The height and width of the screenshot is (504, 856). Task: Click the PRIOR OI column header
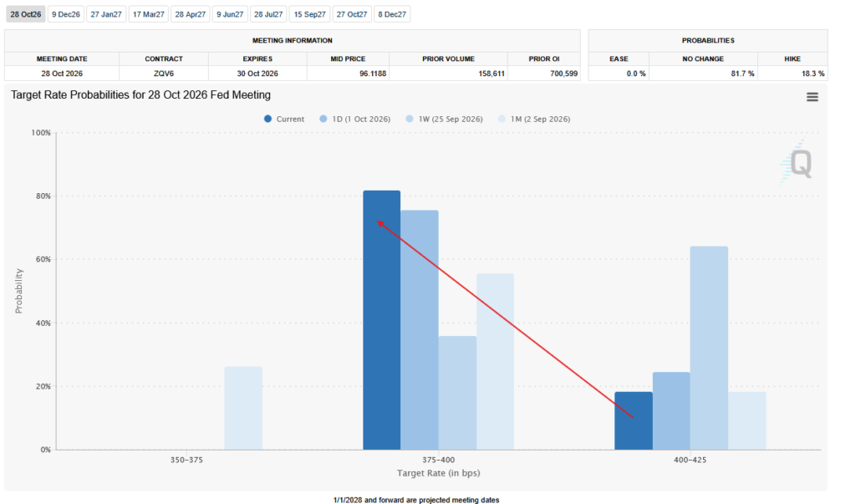(x=543, y=59)
